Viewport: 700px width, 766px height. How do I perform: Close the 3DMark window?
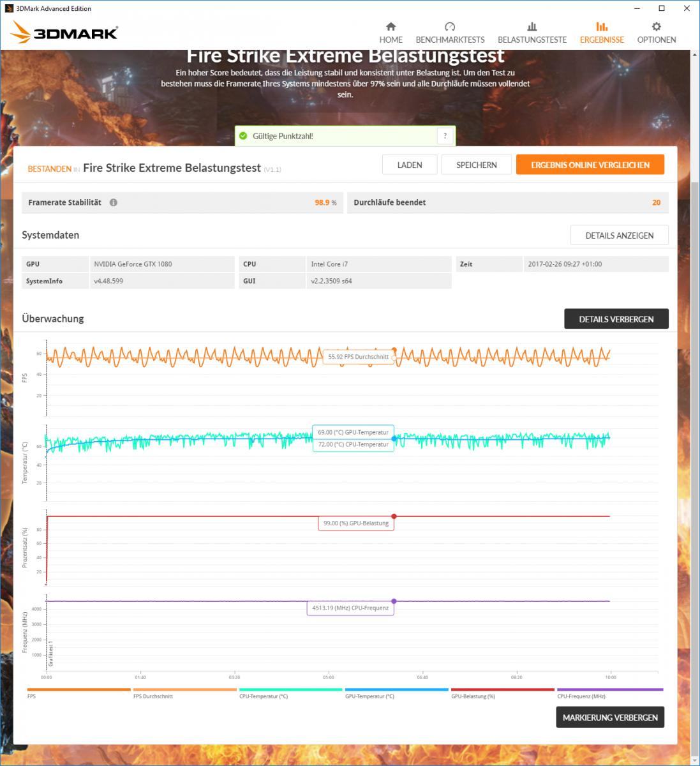click(x=687, y=8)
